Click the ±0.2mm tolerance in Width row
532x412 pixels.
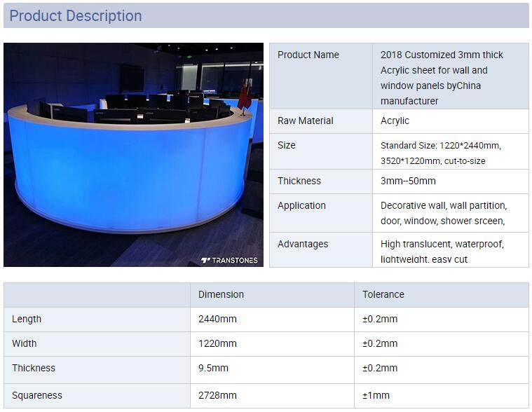pos(380,343)
